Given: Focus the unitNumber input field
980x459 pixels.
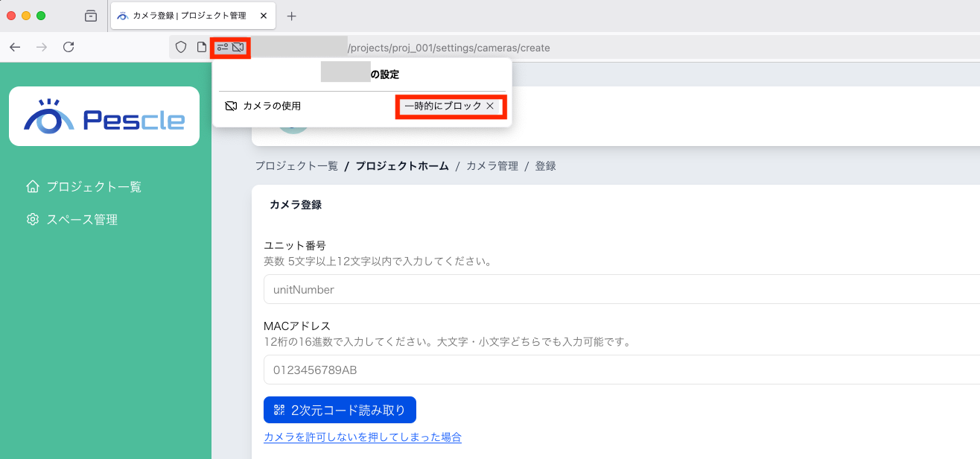Looking at the screenshot, I should click(447, 289).
